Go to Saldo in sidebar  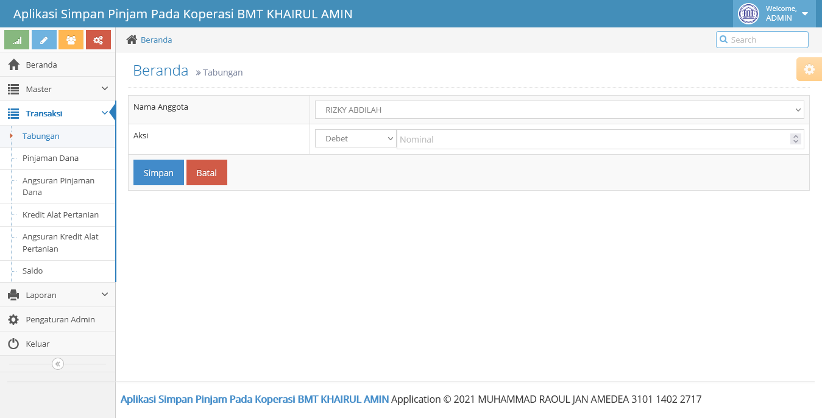click(33, 271)
